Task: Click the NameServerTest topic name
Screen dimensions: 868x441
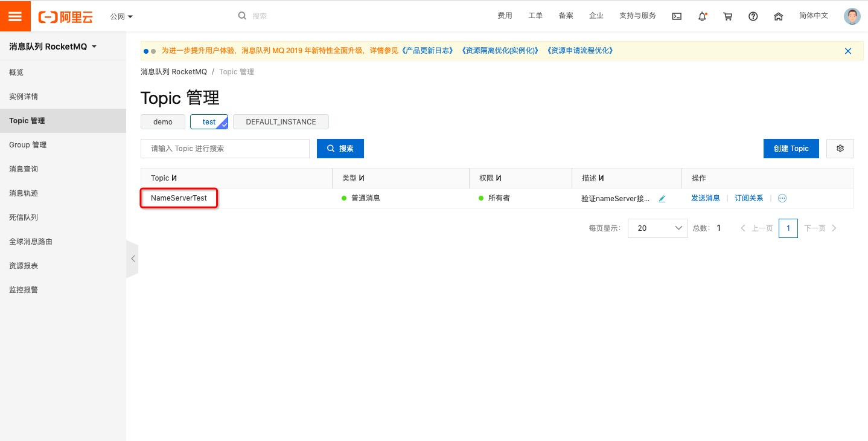Action: [x=179, y=198]
